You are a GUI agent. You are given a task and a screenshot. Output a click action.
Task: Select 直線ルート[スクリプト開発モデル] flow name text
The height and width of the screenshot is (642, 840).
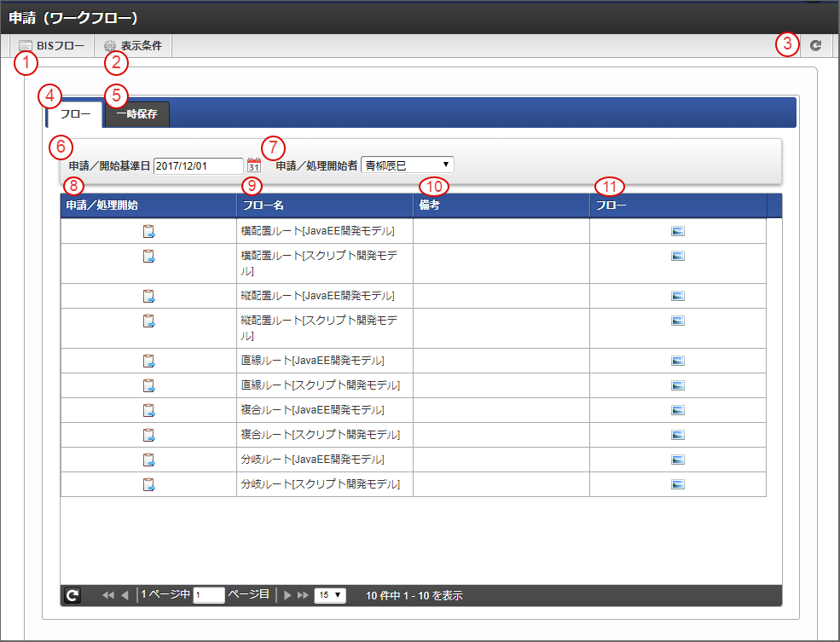coord(321,385)
